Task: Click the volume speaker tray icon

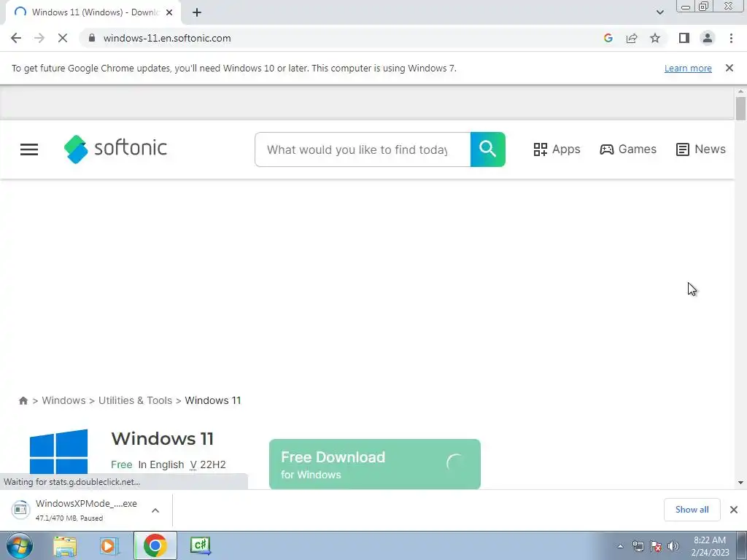Action: (x=673, y=546)
